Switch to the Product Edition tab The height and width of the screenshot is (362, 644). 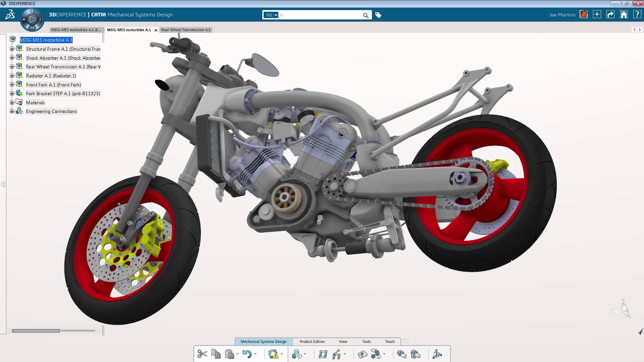point(312,342)
